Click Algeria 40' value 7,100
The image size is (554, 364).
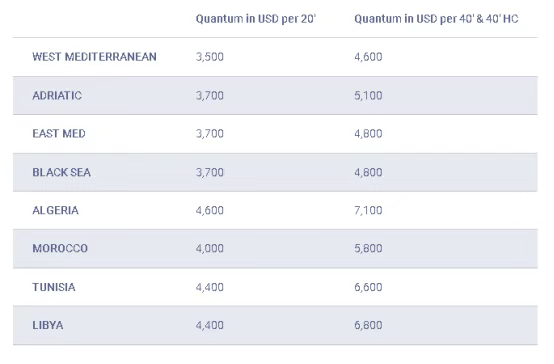coord(369,210)
